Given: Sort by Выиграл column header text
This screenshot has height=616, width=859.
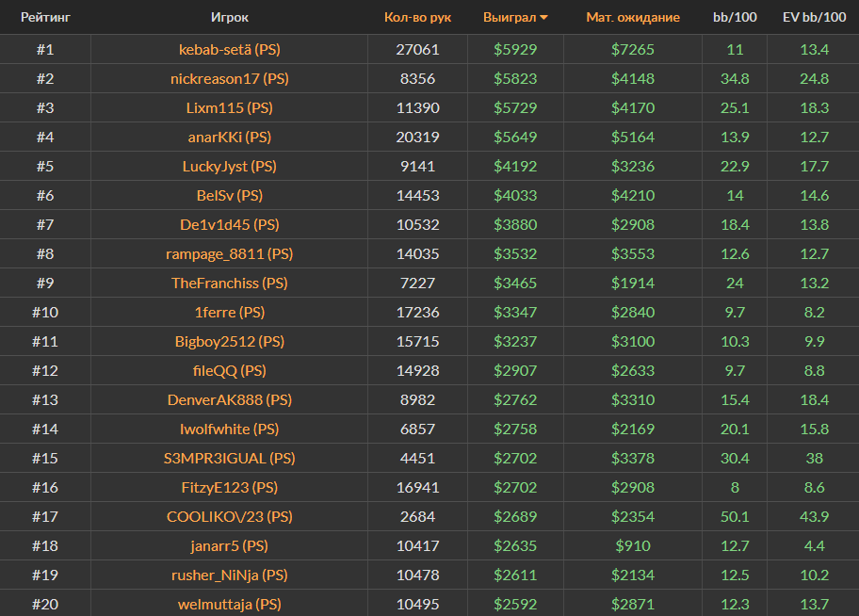Looking at the screenshot, I should pos(509,18).
